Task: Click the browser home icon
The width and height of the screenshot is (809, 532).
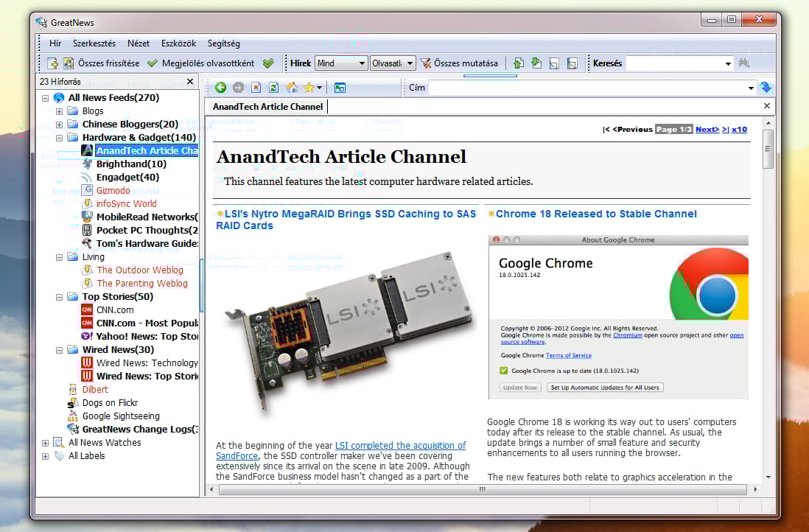Action: pos(292,88)
